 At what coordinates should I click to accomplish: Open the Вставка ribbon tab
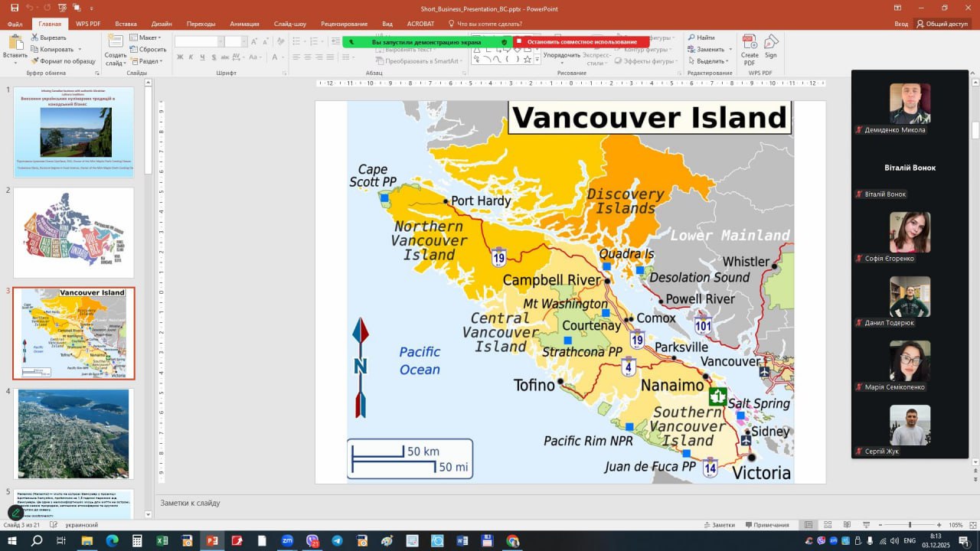(x=126, y=24)
